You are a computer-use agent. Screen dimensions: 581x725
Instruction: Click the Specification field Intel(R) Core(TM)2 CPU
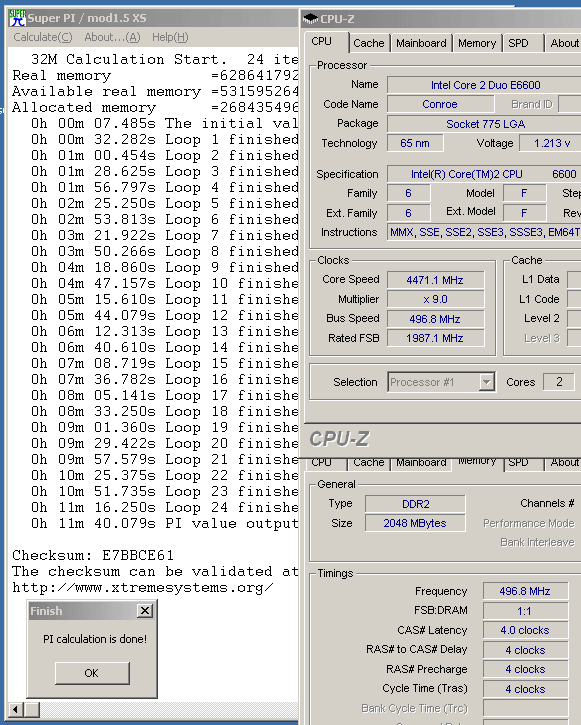point(484,174)
